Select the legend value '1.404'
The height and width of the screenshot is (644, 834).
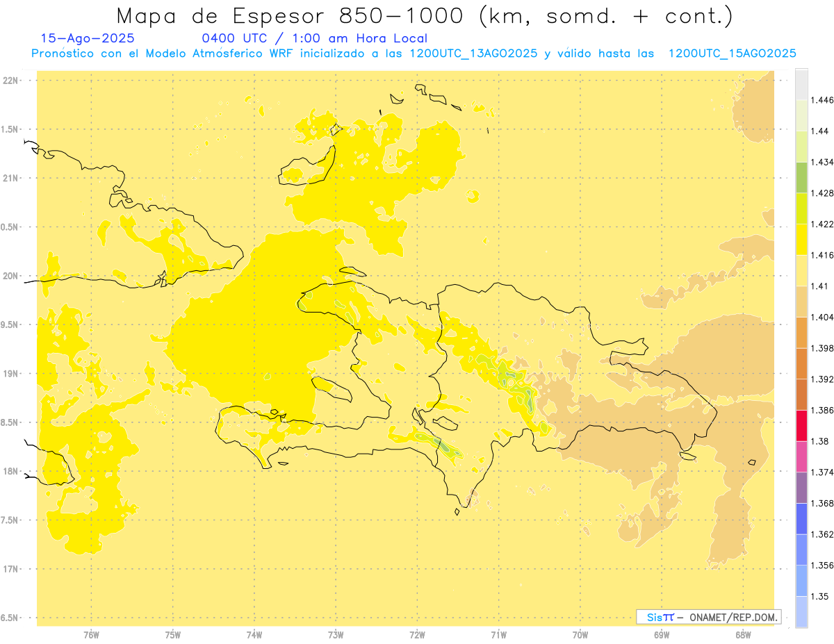click(x=821, y=317)
